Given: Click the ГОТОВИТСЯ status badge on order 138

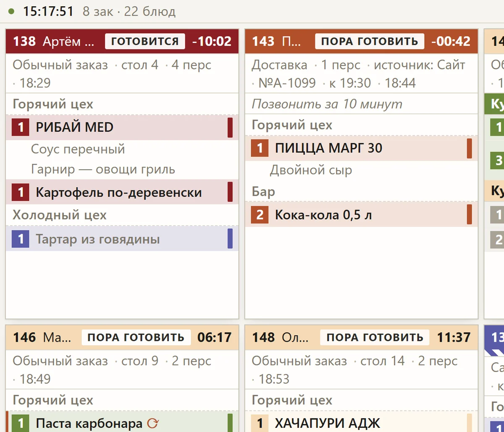Looking at the screenshot, I should pyautogui.click(x=145, y=41).
